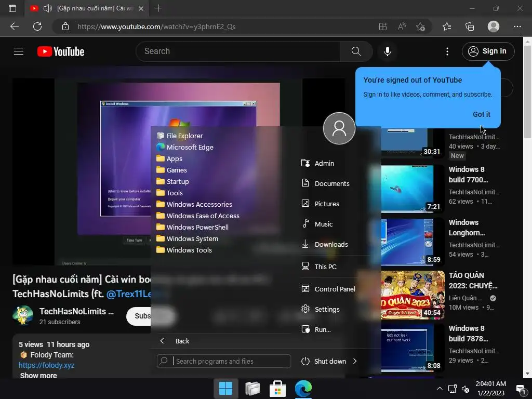
Task: Close the YouTube browser tab
Action: pos(141,8)
